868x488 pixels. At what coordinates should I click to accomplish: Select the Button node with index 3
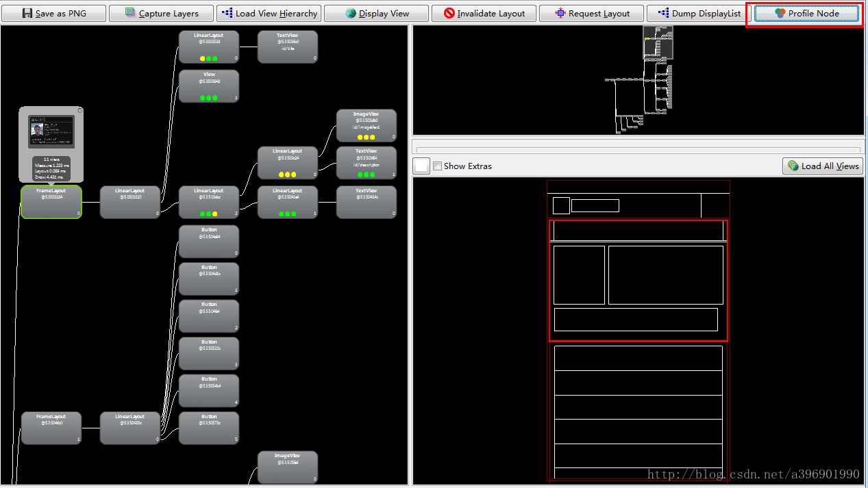click(x=209, y=354)
